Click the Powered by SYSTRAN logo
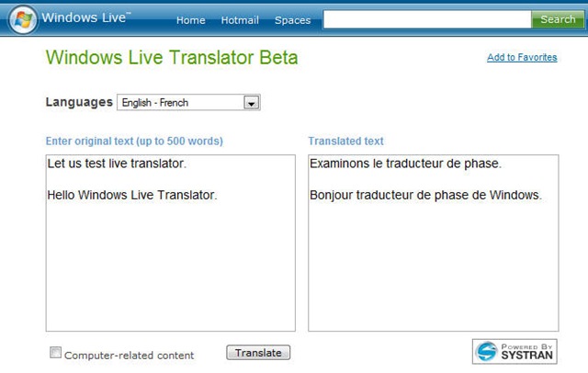588x373 pixels. (514, 351)
